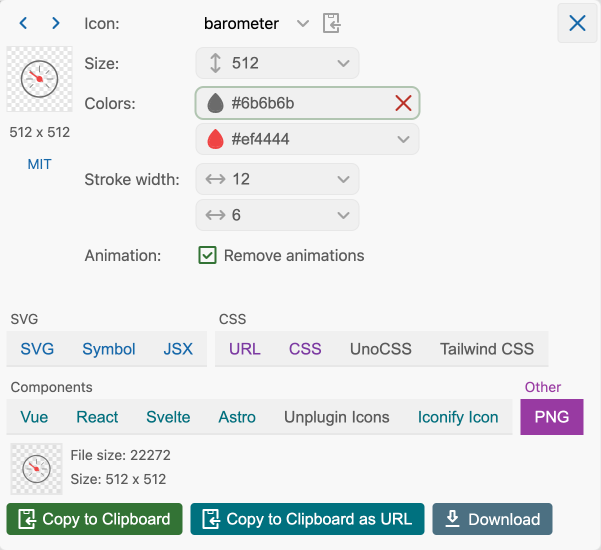This screenshot has height=550, width=601.
Task: Click the small PNG preview near file size
Action: tap(37, 468)
